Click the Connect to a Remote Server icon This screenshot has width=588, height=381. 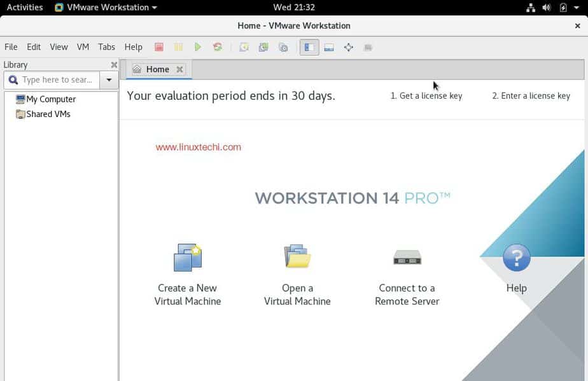coord(407,257)
